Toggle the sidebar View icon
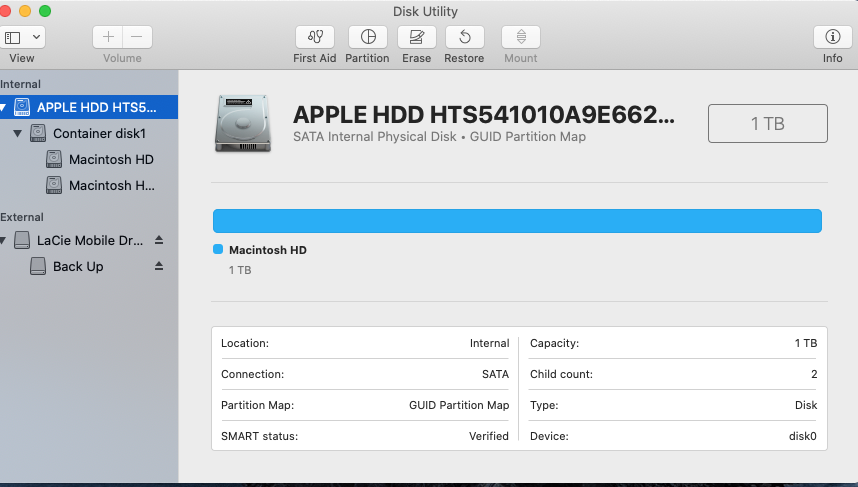The image size is (858, 487). click(x=13, y=37)
